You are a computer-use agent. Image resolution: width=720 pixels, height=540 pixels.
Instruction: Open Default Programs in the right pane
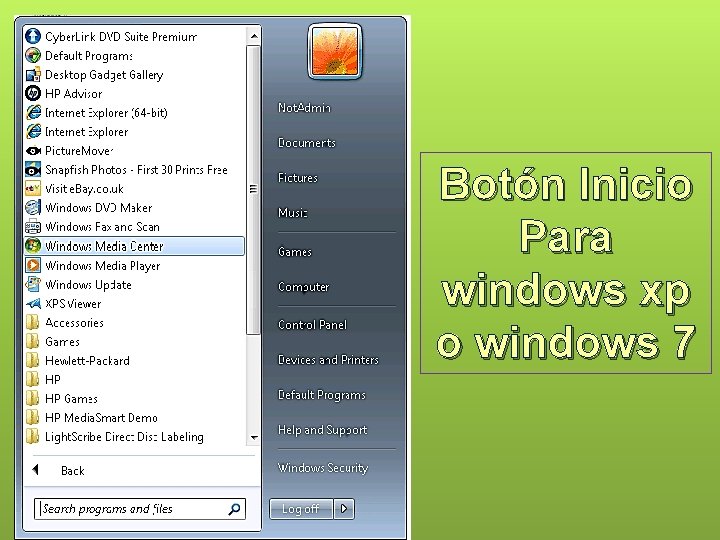pyautogui.click(x=322, y=395)
